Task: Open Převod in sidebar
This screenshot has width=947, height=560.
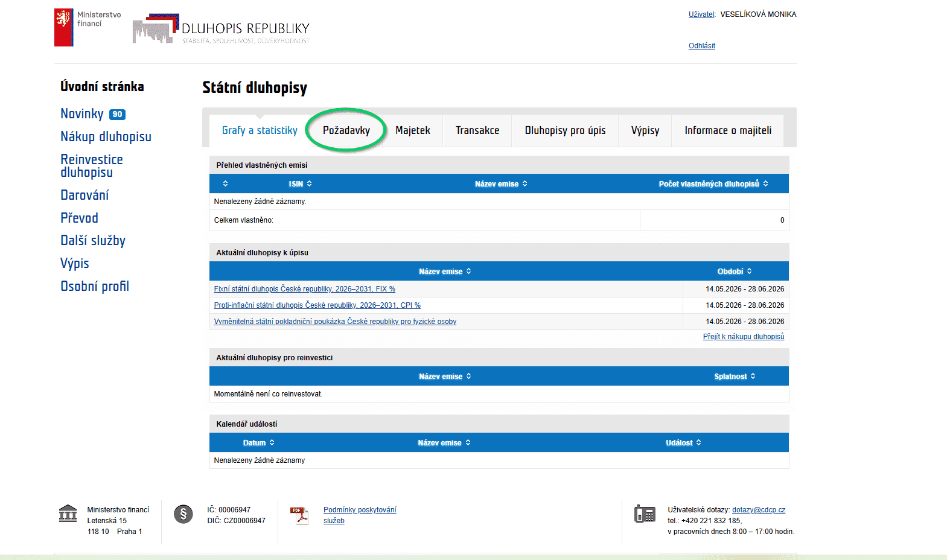Action: pos(79,218)
